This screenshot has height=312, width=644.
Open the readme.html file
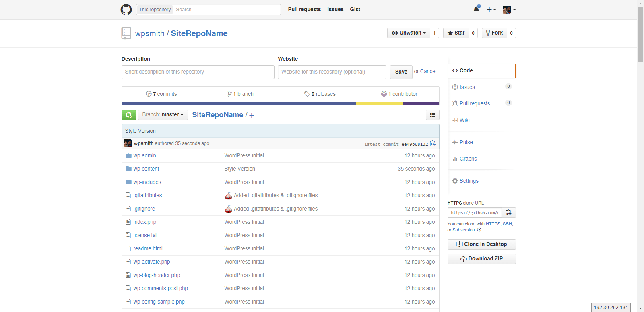tap(148, 248)
